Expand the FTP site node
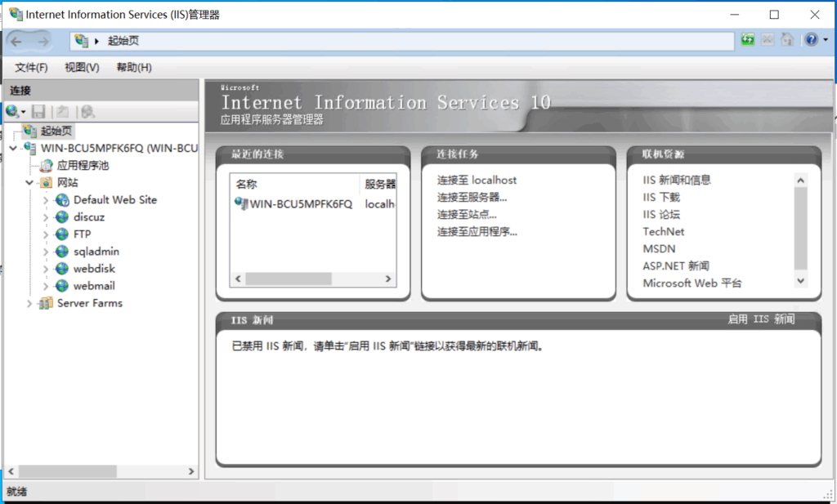 pos(46,234)
